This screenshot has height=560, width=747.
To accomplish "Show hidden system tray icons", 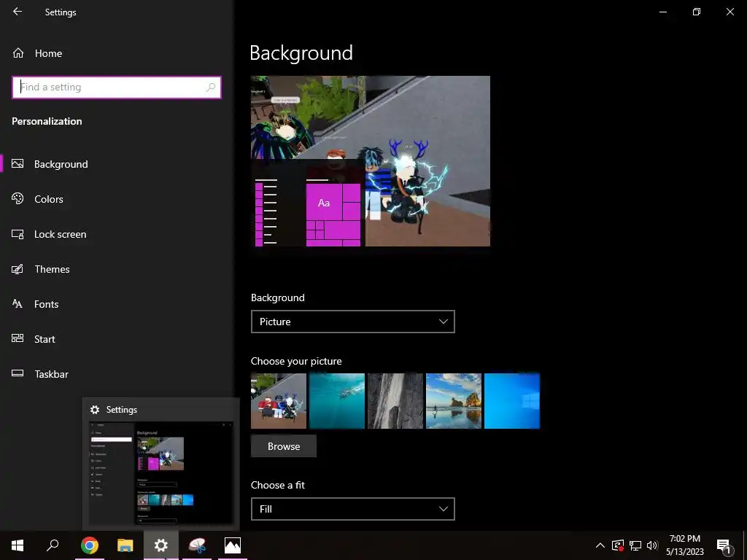I will click(x=600, y=545).
